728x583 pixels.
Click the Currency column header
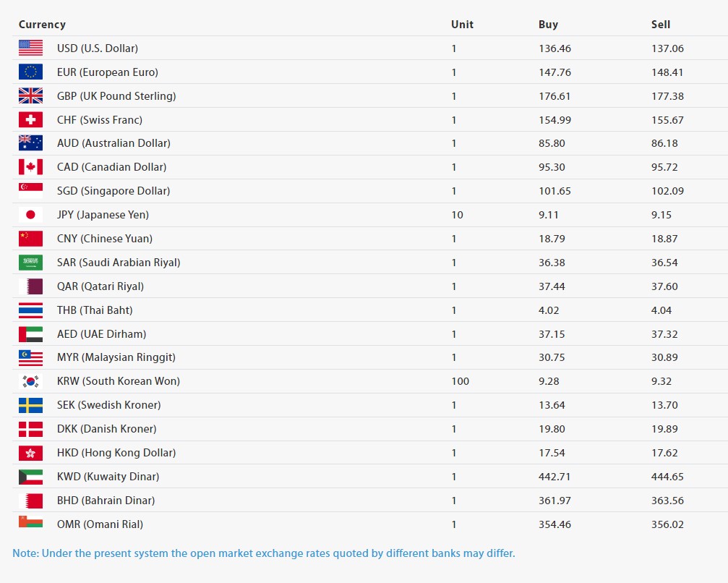coord(42,25)
